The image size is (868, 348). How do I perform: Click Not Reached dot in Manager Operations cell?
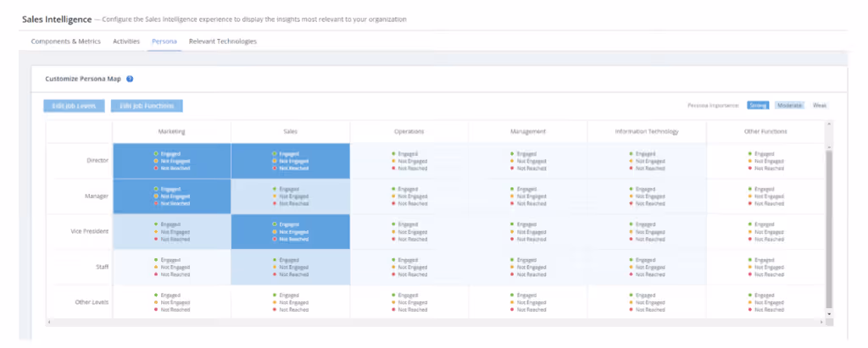(393, 203)
